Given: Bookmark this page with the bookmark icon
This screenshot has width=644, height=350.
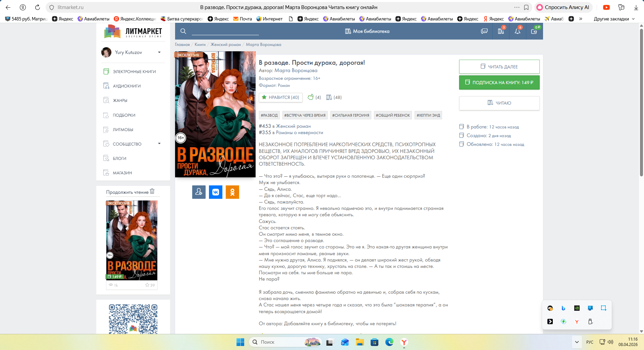Looking at the screenshot, I should (x=526, y=7).
